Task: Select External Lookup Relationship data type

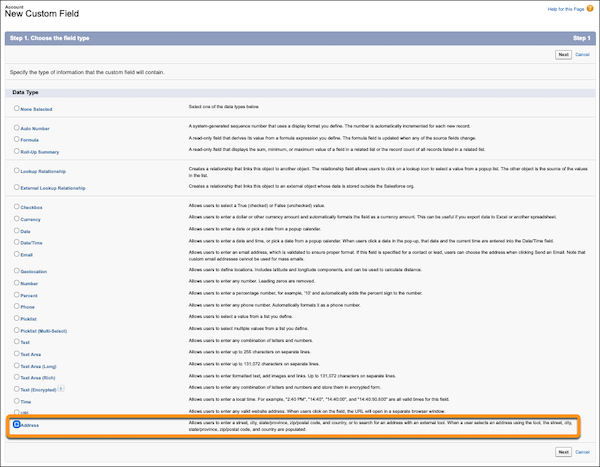Action: [16, 187]
